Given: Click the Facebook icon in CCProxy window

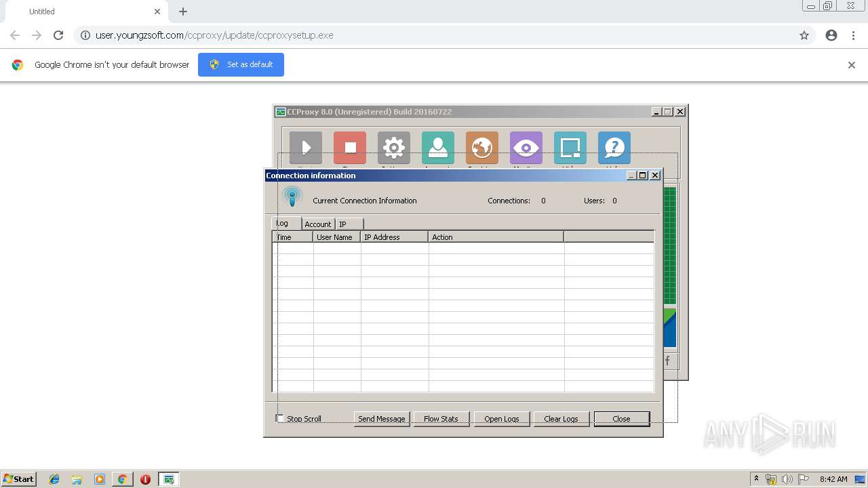Looking at the screenshot, I should (x=668, y=361).
